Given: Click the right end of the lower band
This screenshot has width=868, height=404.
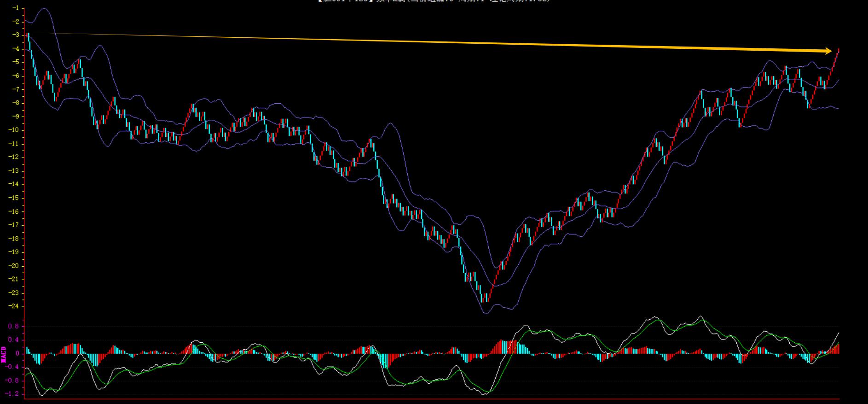Looking at the screenshot, I should (838, 109).
